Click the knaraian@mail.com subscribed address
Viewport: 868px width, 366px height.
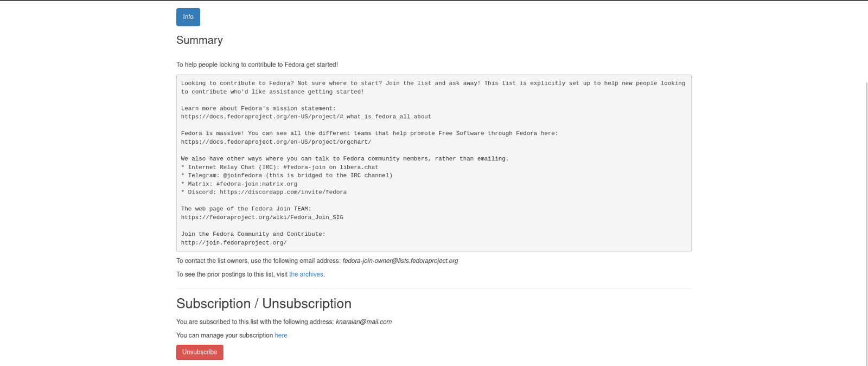coord(363,322)
